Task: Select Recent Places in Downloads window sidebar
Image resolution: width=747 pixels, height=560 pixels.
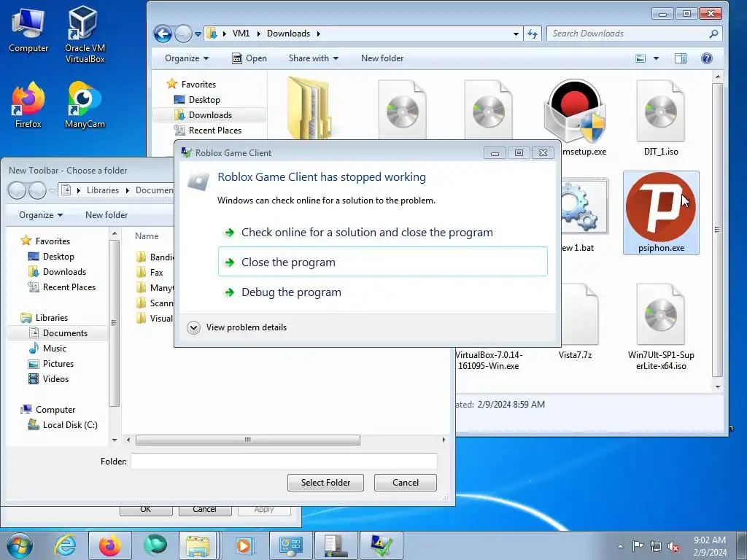Action: coord(214,131)
